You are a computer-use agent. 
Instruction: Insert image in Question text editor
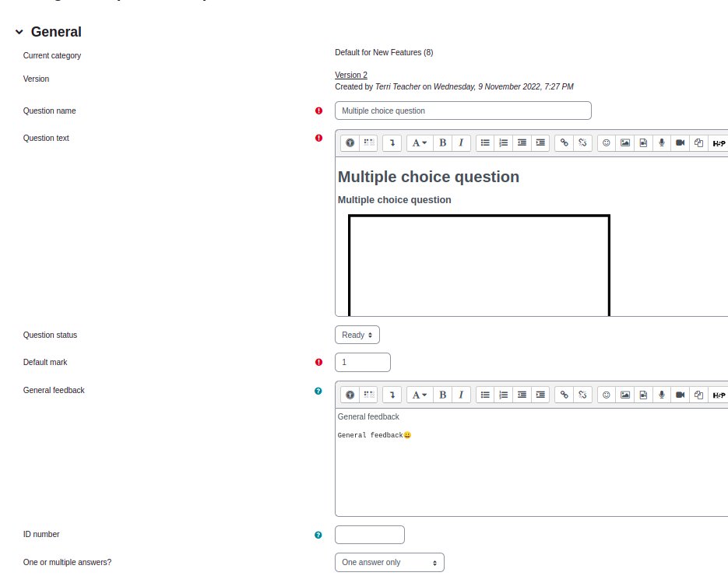(x=625, y=143)
